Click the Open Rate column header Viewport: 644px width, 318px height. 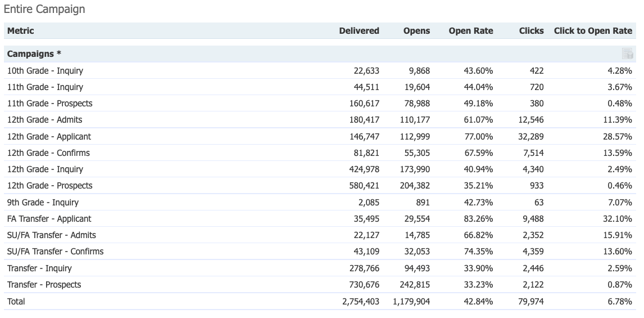click(x=470, y=31)
